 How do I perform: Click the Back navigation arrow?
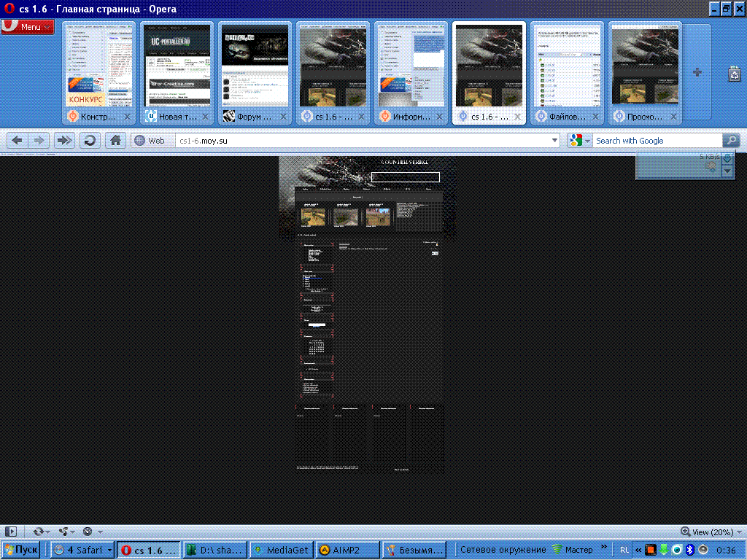[x=18, y=141]
